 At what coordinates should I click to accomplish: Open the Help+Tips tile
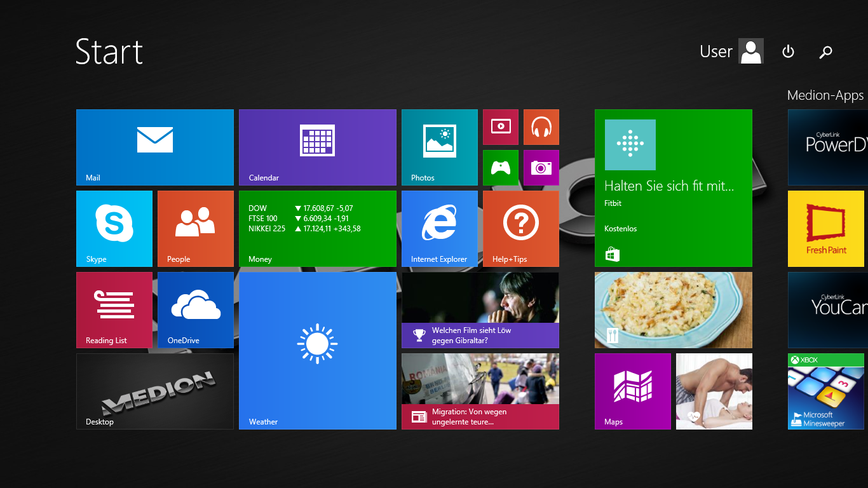coord(521,229)
